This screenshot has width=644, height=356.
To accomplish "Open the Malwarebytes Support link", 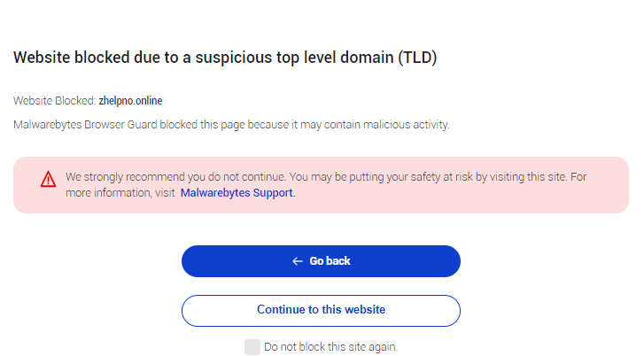I will (x=237, y=192).
